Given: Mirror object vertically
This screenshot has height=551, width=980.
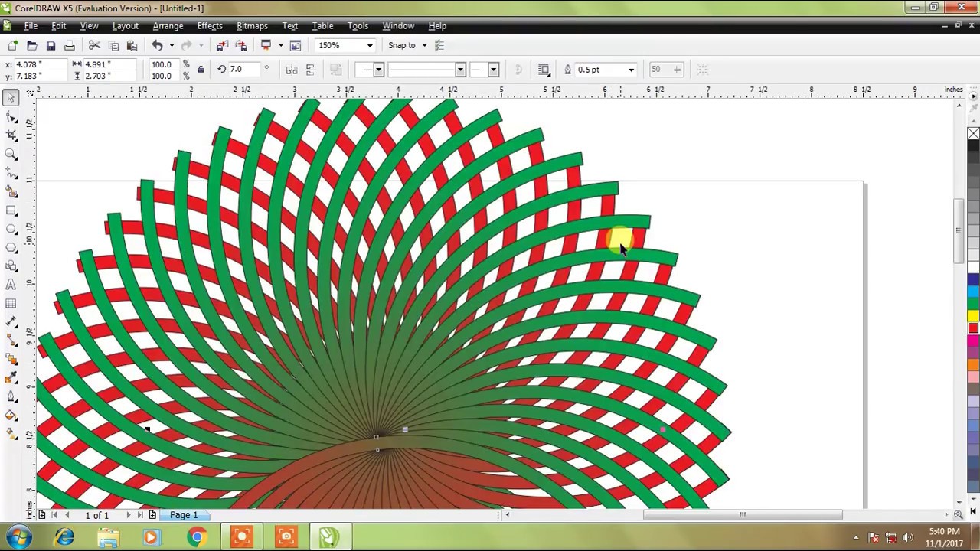Looking at the screenshot, I should [310, 70].
